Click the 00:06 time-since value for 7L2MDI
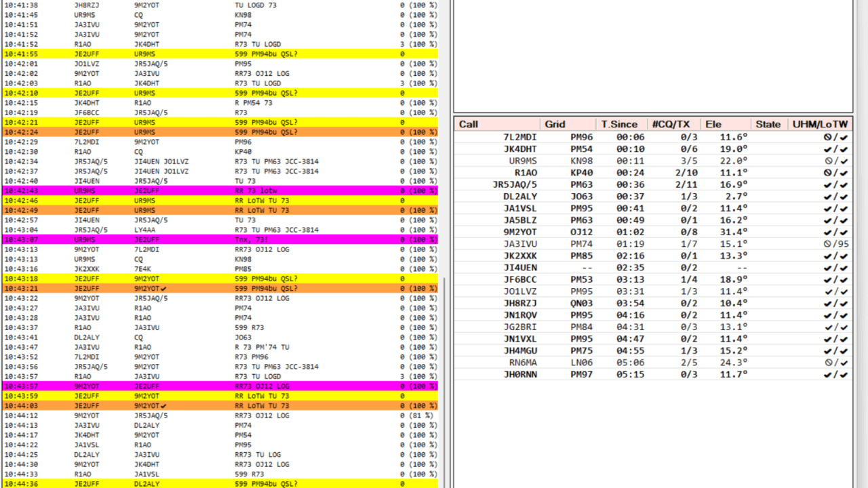The height and width of the screenshot is (488, 868). (631, 137)
